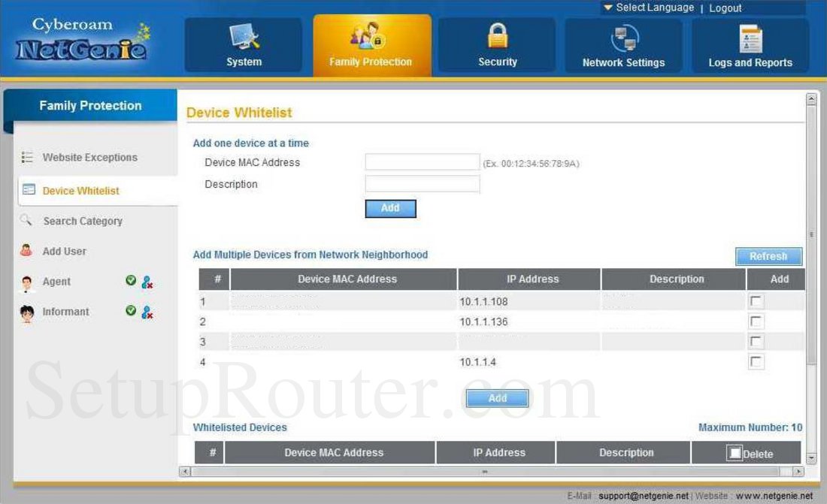Select the Informant user entry
This screenshot has height=504, width=827.
pos(66,312)
